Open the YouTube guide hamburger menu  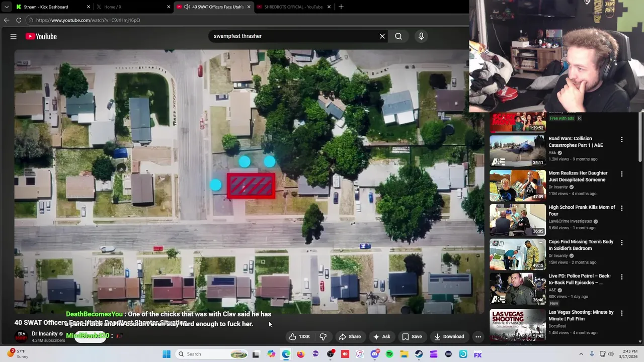(x=14, y=36)
